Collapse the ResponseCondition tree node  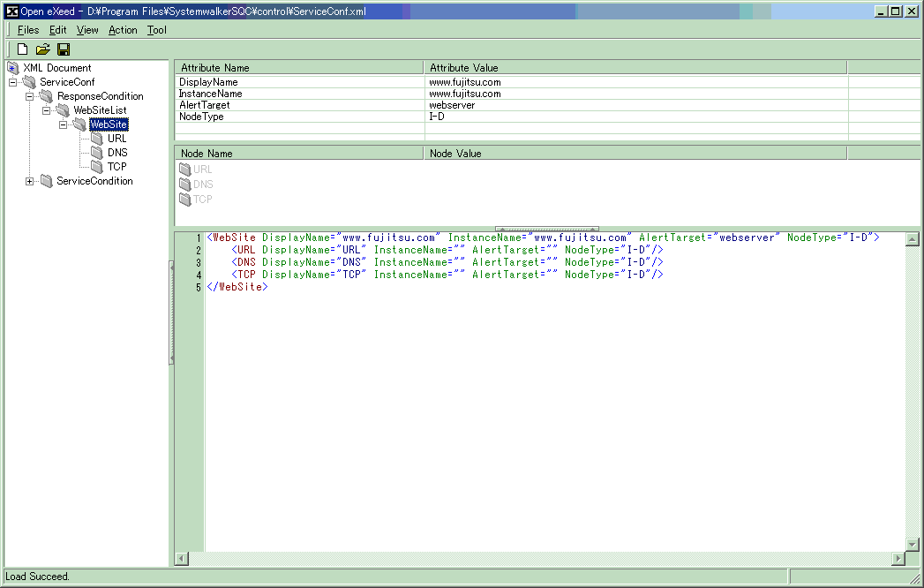(x=30, y=96)
